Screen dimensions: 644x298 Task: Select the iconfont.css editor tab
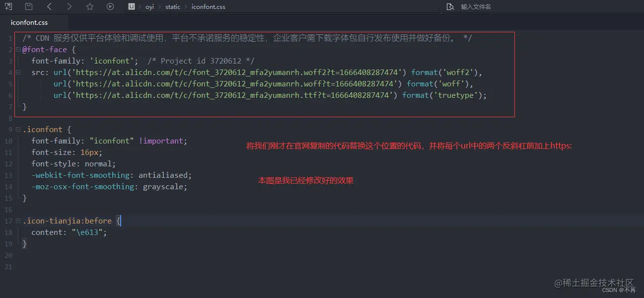point(28,22)
